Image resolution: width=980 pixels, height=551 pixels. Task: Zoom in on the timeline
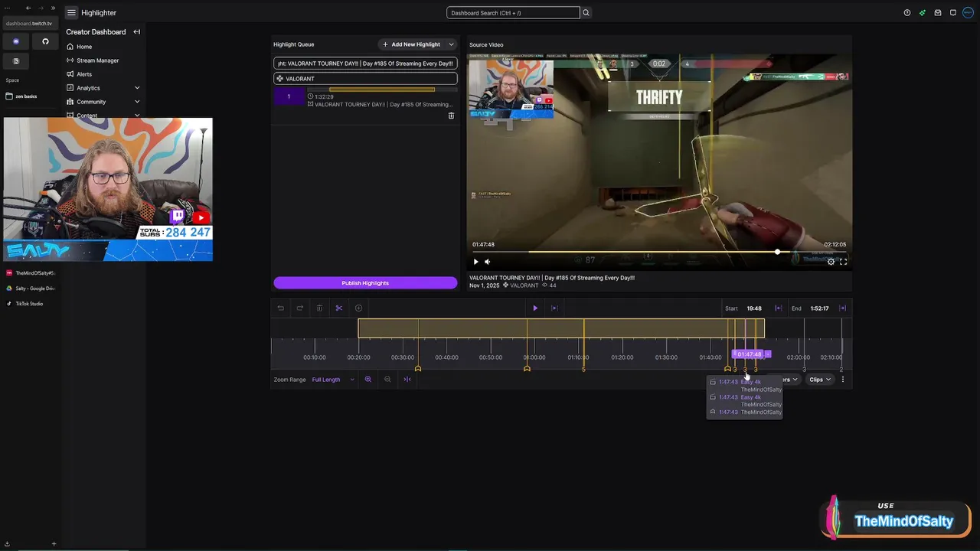[368, 380]
